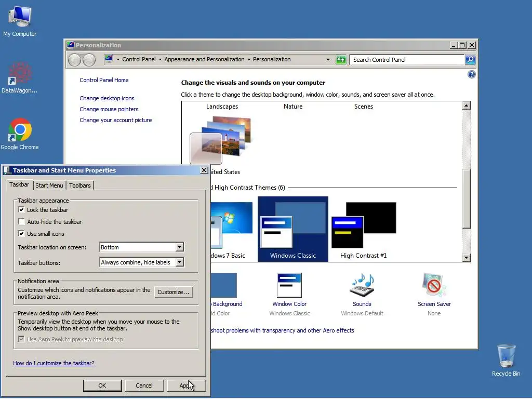
Task: Open the My Computer desktop icon
Action: tap(20, 21)
